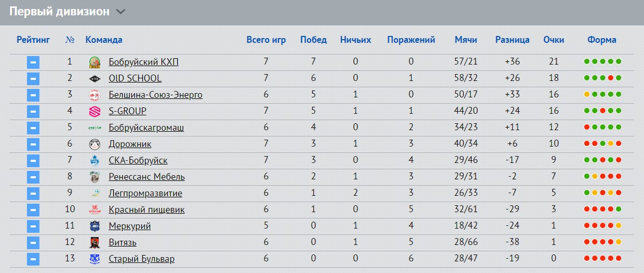Viewport: 644px width, 273px height.
Task: Click the Команда column header
Action: pos(104,40)
